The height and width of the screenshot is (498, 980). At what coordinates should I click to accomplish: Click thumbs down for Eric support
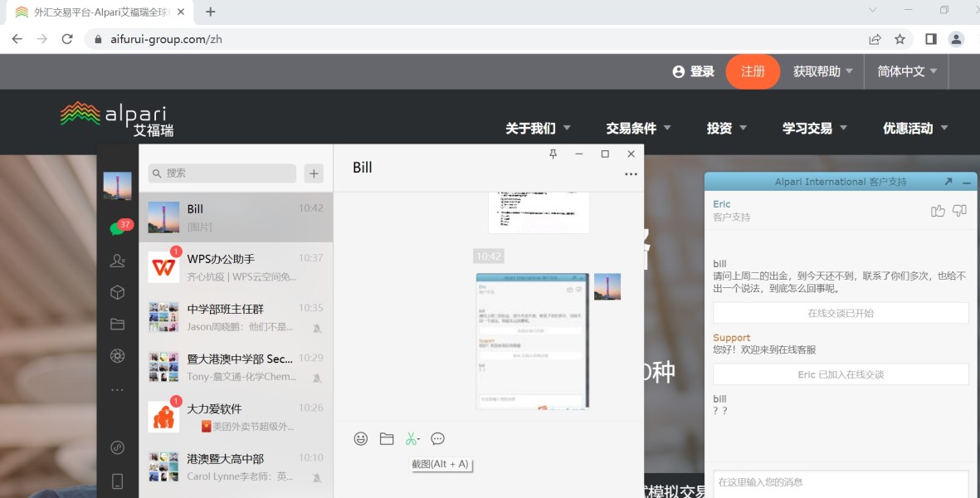959,211
